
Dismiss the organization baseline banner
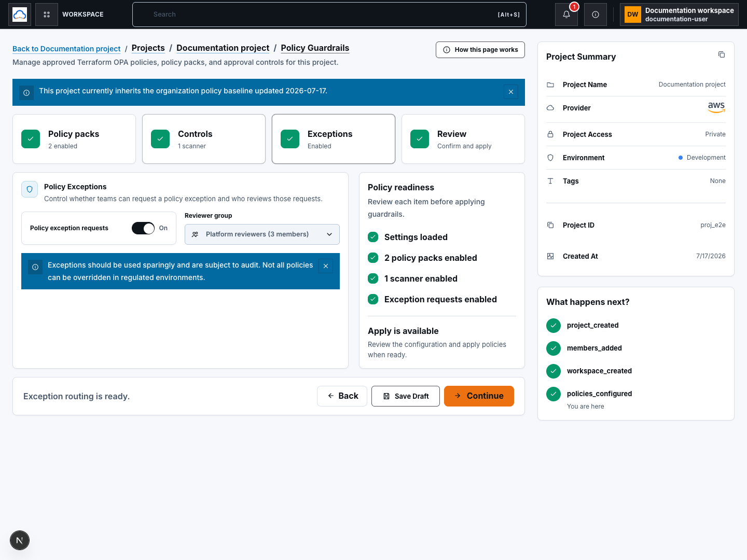(511, 92)
